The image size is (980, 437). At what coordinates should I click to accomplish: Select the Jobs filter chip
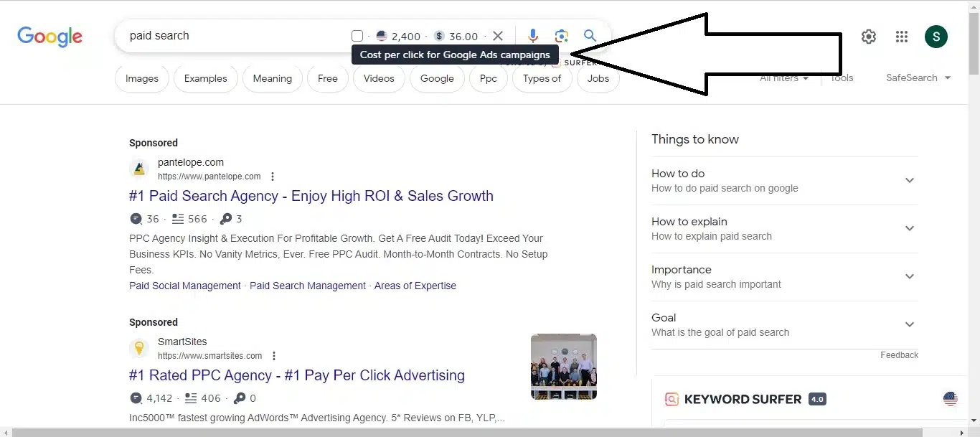(598, 79)
